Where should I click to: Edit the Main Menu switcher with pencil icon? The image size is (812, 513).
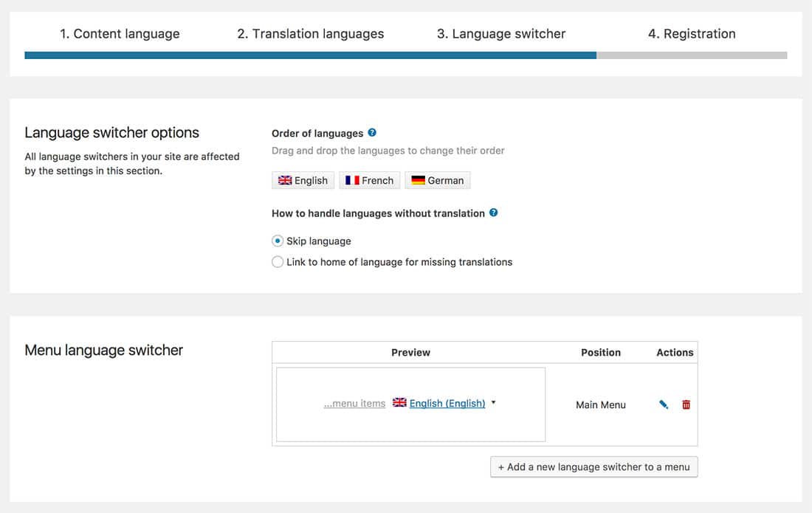tap(664, 404)
